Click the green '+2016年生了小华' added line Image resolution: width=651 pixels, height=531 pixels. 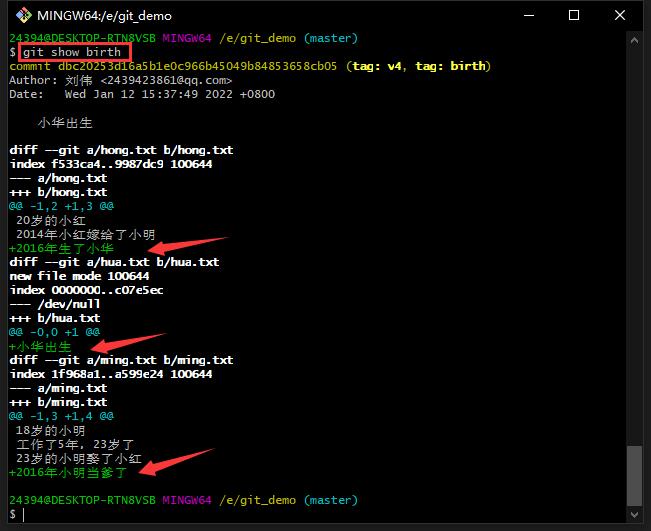(x=61, y=248)
